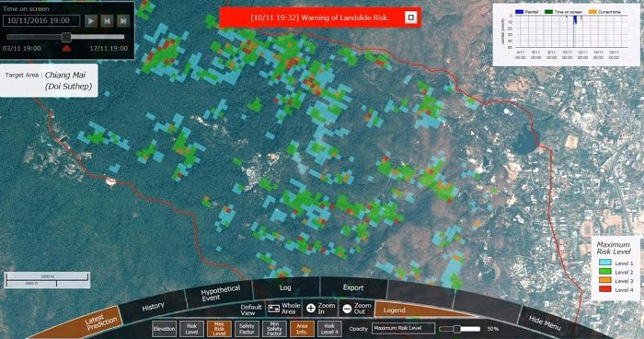
Task: Step back to the previous time frame
Action: pos(107,20)
